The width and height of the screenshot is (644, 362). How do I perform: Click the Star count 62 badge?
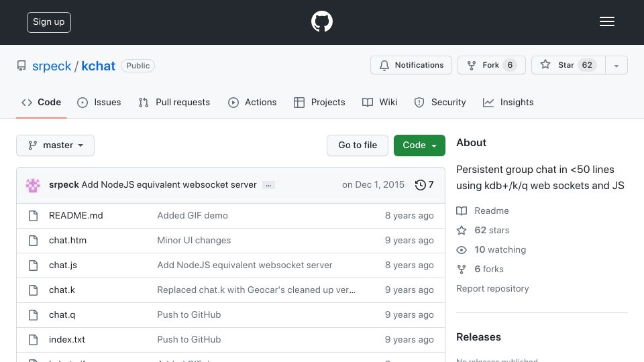coord(587,65)
